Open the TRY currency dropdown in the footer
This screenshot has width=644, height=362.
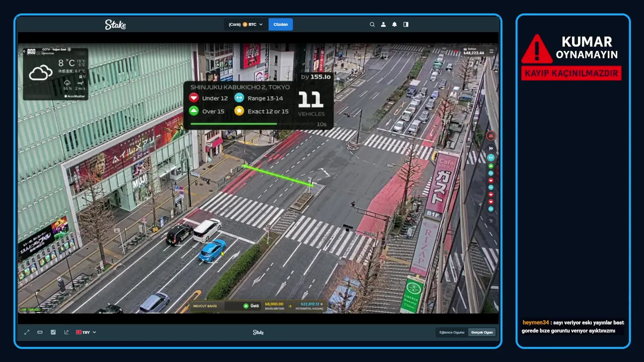pos(86,332)
